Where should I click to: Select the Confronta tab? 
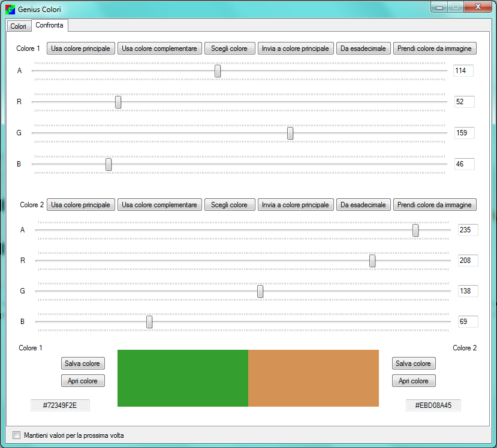49,25
